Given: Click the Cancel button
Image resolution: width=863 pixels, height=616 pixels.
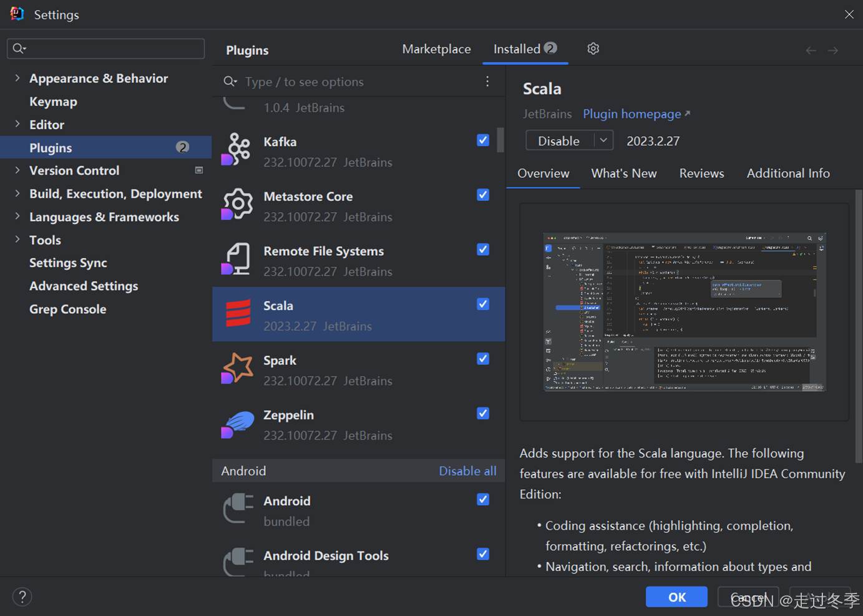Looking at the screenshot, I should pos(748,597).
